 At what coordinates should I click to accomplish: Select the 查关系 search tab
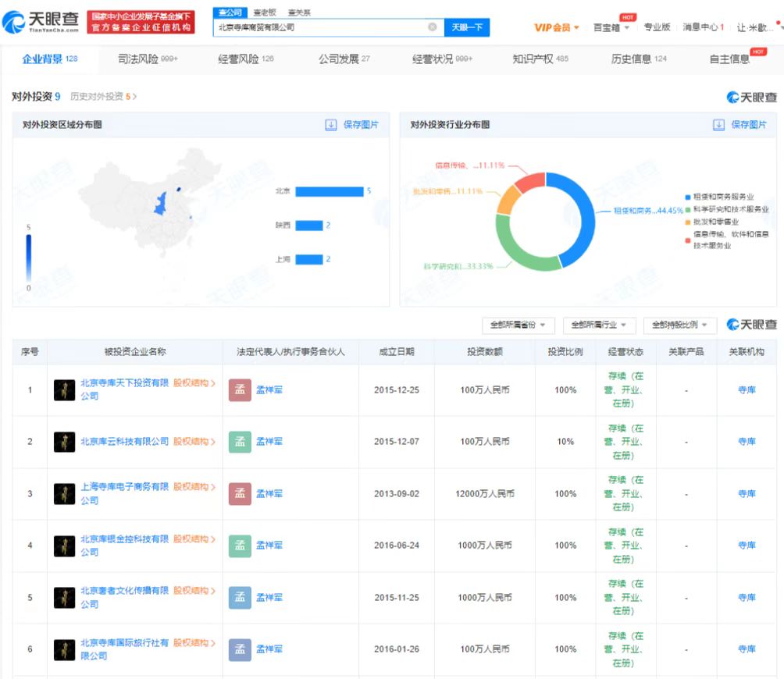(299, 12)
